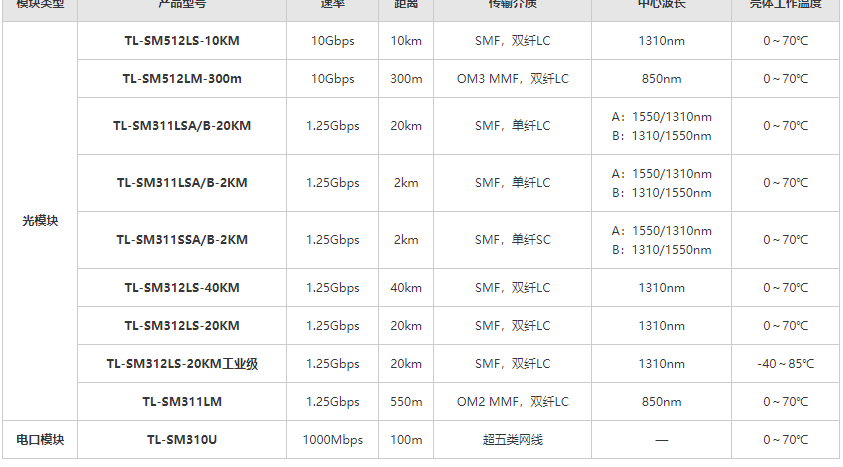The image size is (843, 467).
Task: Click the TL-SM512LM-300m model cell
Action: click(182, 78)
